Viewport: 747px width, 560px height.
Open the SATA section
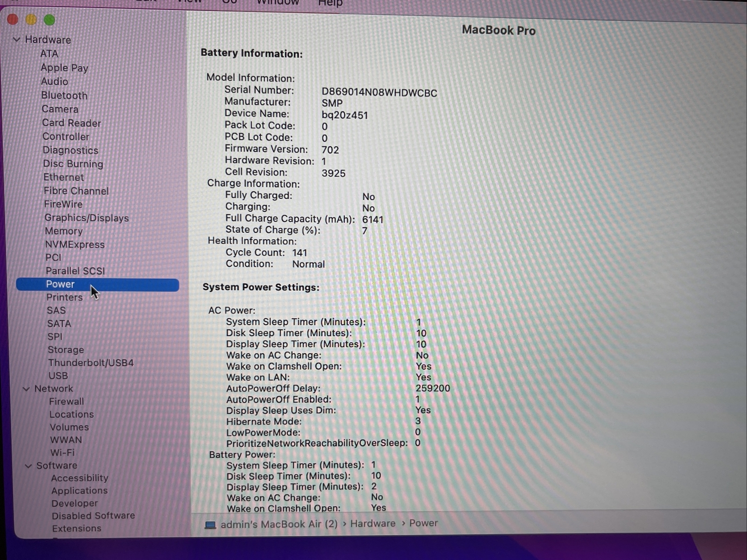pos(59,323)
